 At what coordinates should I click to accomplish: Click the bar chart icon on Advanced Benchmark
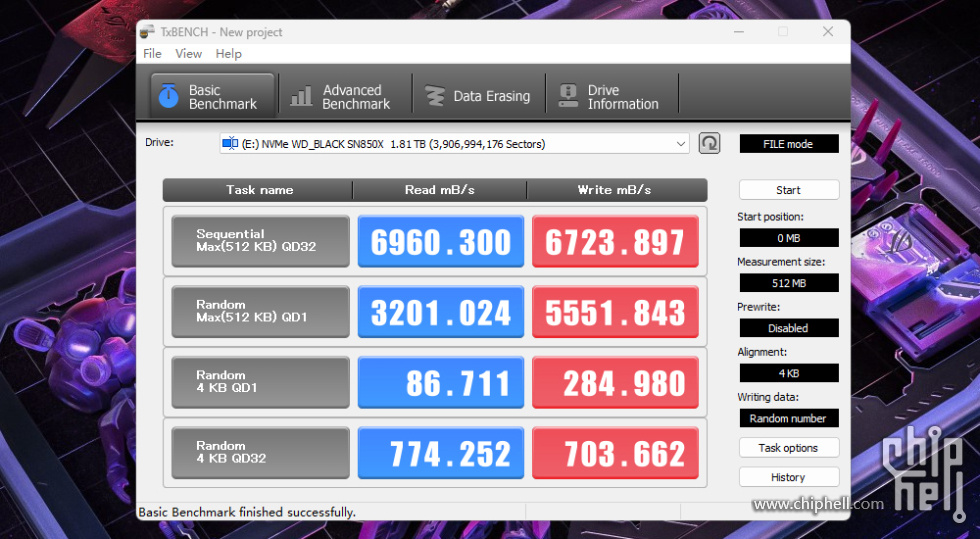[x=301, y=96]
